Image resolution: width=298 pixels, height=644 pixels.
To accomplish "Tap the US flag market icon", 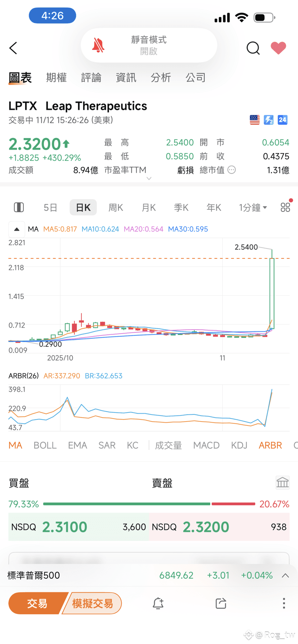I will [254, 120].
